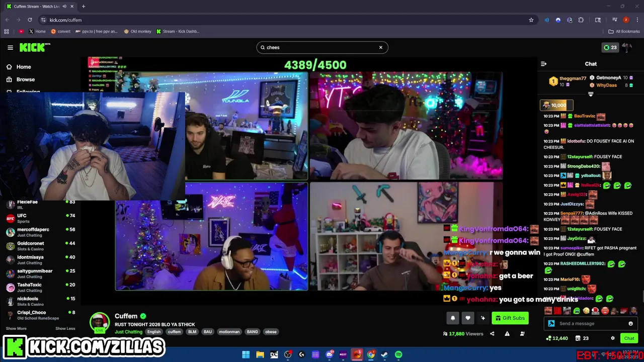Open the 'Old monkey' bookmark
Screen dimensions: 644x362
[x=137, y=31]
